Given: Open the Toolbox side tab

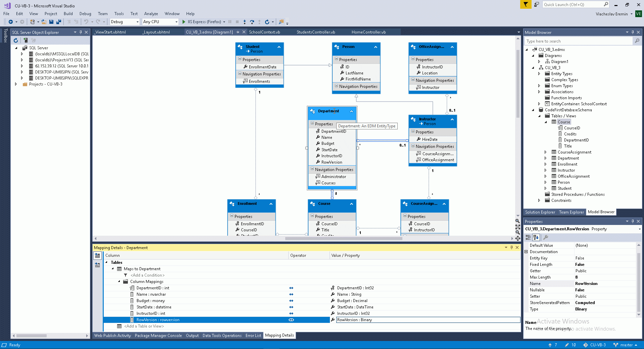Looking at the screenshot, I should 5,36.
